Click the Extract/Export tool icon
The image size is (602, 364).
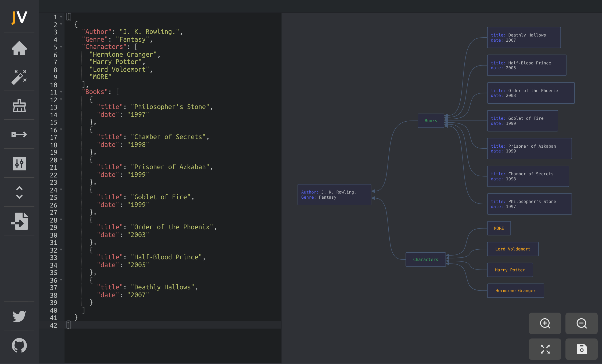click(x=19, y=221)
